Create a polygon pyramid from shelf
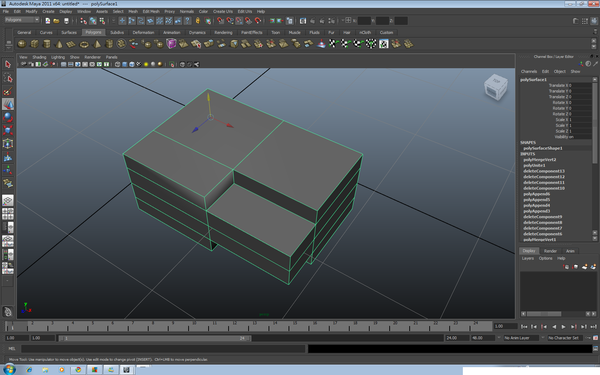Image resolution: width=600 pixels, height=375 pixels. (x=97, y=44)
